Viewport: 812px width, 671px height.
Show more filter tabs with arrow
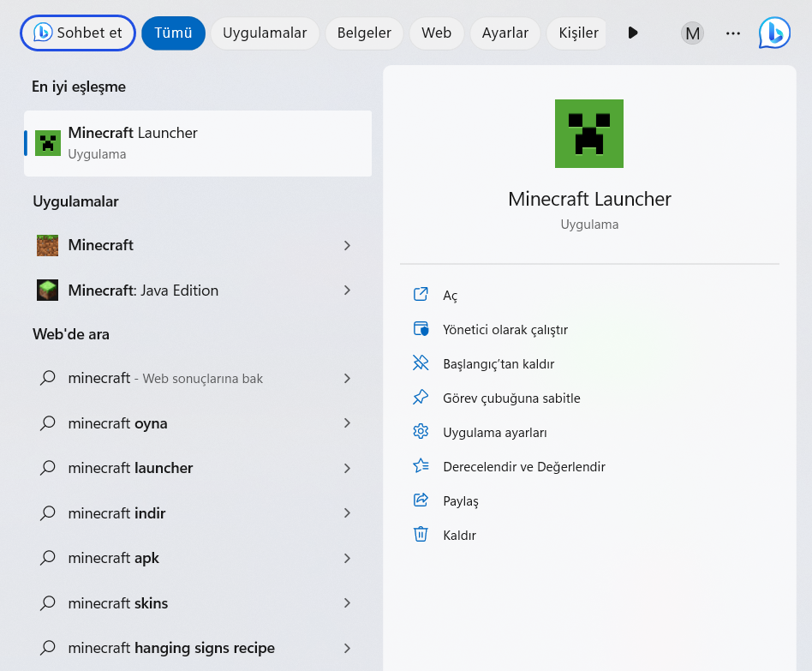(x=632, y=33)
